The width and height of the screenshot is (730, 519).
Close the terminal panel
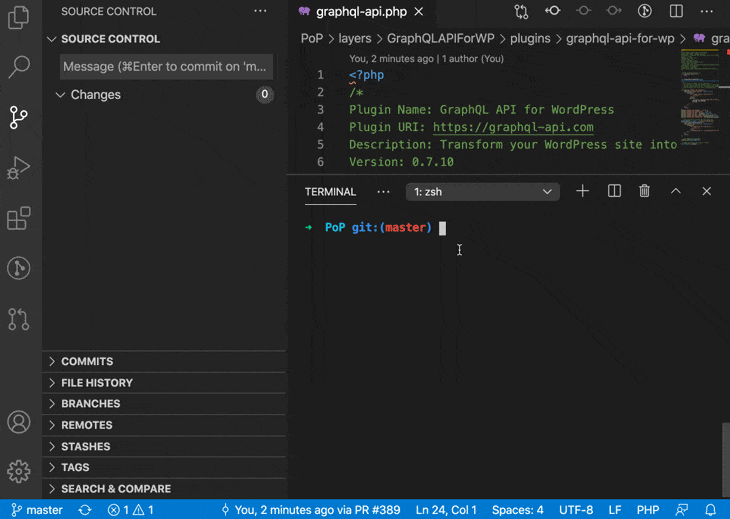(x=707, y=191)
